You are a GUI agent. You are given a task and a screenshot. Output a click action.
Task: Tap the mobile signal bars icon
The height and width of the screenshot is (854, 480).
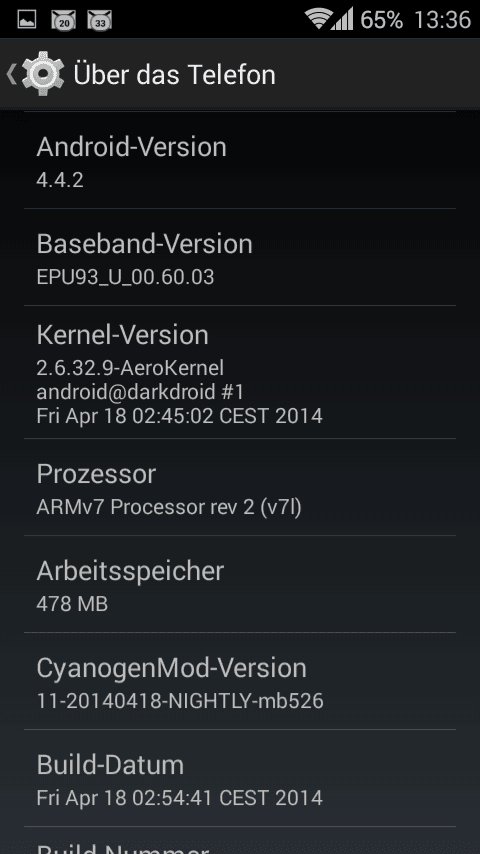(343, 19)
